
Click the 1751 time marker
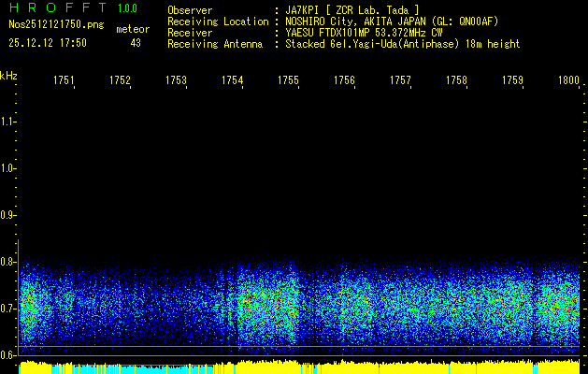pyautogui.click(x=64, y=81)
